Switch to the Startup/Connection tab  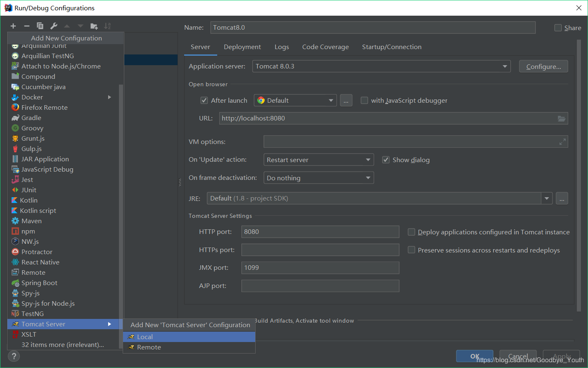[392, 47]
